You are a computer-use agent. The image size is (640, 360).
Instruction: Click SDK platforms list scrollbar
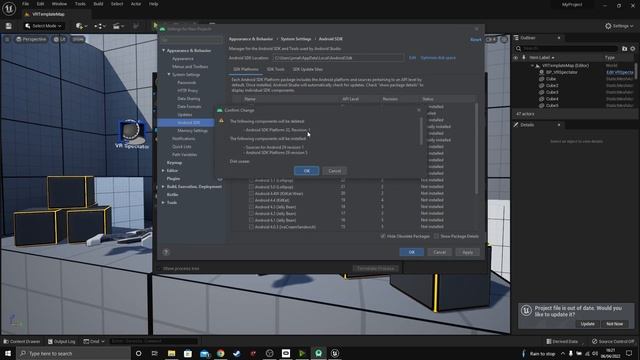tap(476, 149)
